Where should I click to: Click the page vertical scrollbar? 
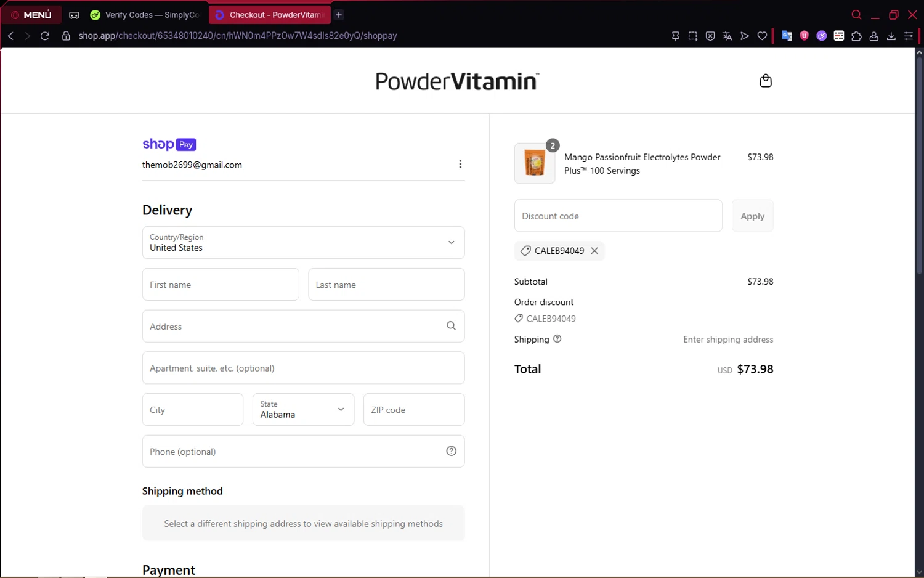(919, 166)
